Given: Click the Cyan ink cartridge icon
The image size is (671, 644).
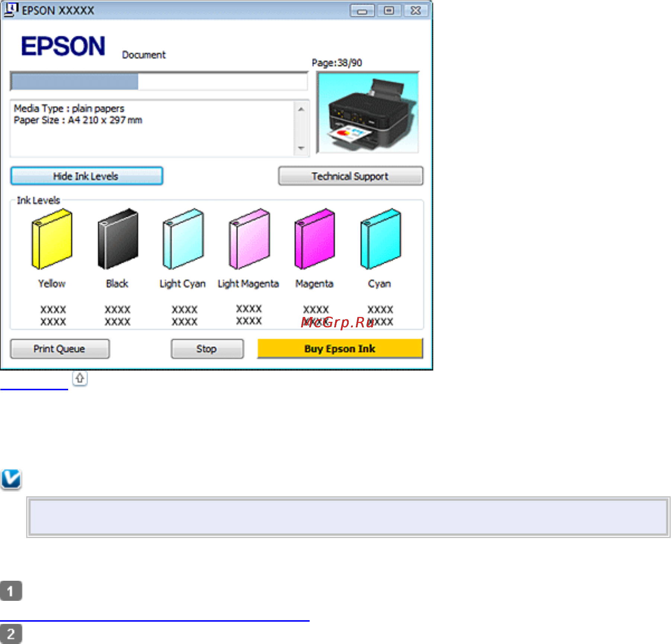Looking at the screenshot, I should pyautogui.click(x=380, y=239).
